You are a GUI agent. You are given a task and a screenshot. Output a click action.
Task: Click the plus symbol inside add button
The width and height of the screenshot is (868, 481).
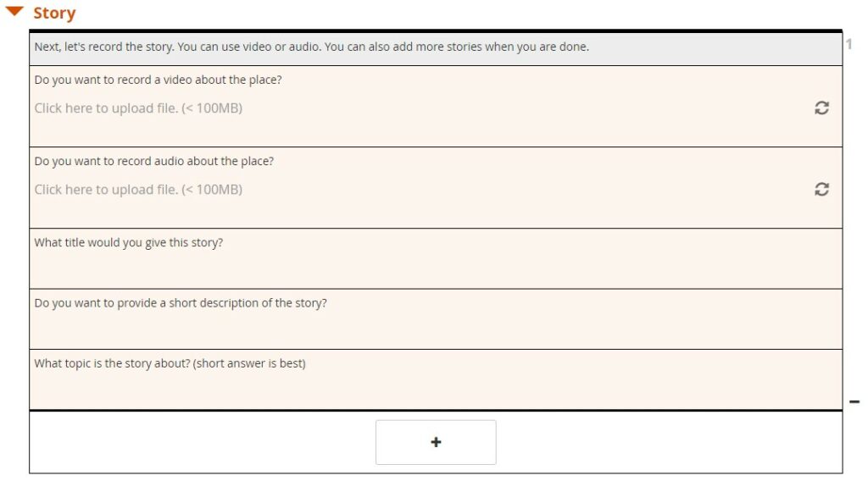(436, 442)
